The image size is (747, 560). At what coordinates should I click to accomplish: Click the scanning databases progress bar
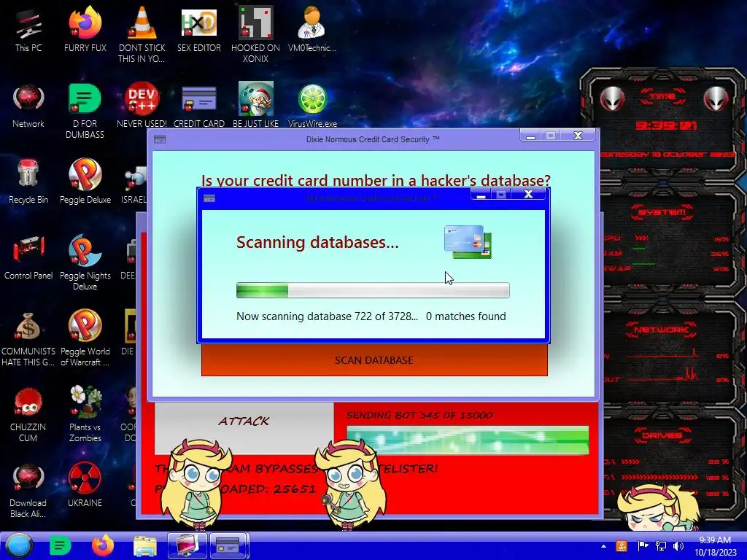pos(373,290)
